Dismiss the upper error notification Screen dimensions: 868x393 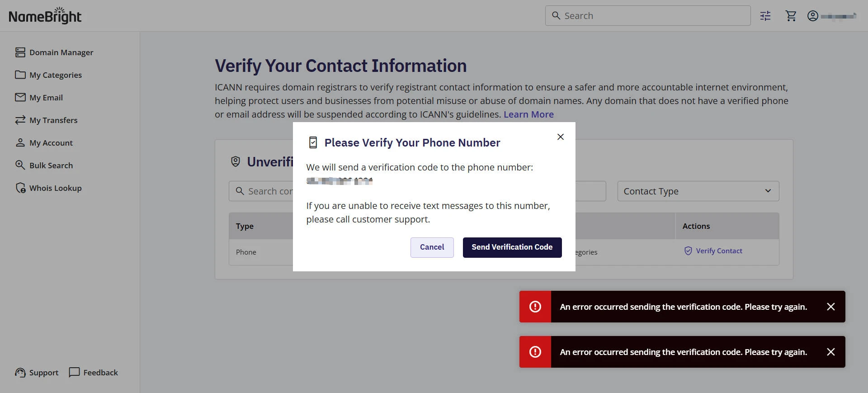(830, 307)
